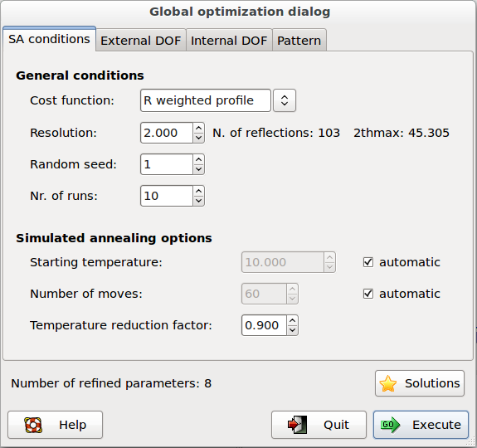Decrease Temperature reduction factor with down arrow

[292, 330]
